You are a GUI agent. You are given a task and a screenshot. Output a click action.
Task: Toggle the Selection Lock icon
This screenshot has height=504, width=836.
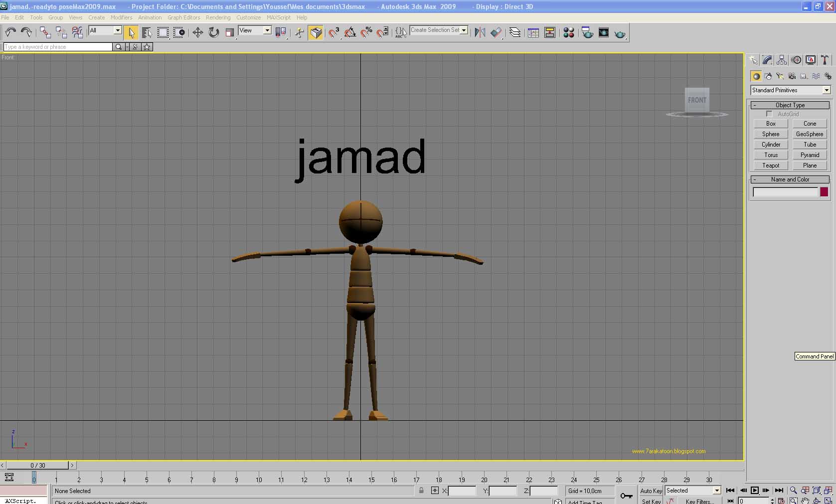[x=421, y=491]
